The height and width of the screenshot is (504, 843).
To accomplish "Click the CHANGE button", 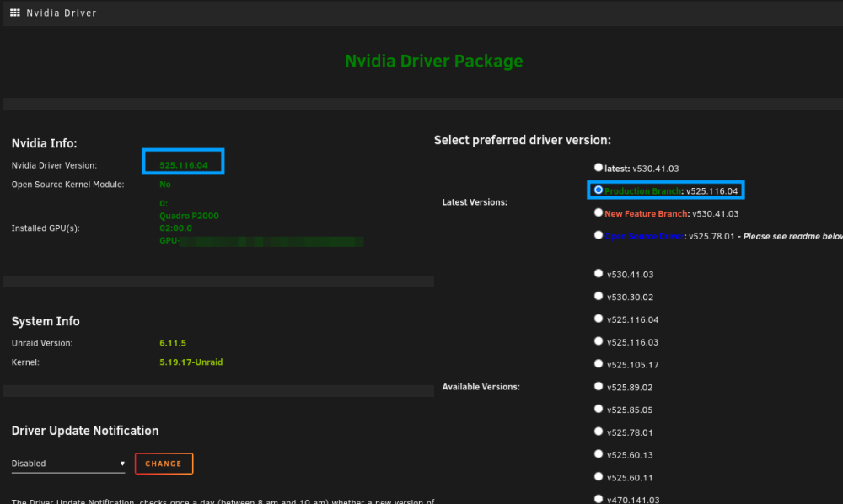I will 164,464.
